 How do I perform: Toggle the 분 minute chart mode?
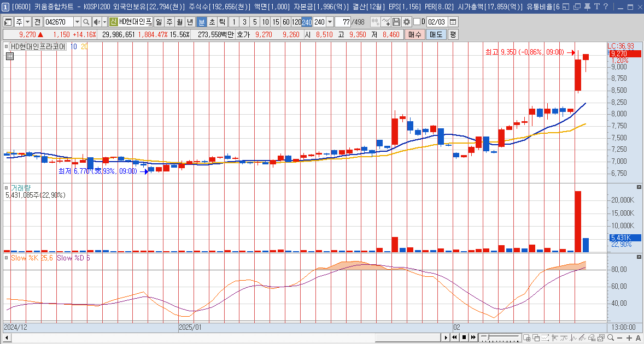[201, 22]
